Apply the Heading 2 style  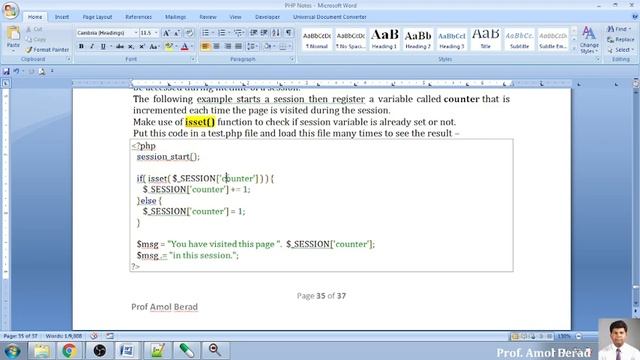(x=418, y=40)
